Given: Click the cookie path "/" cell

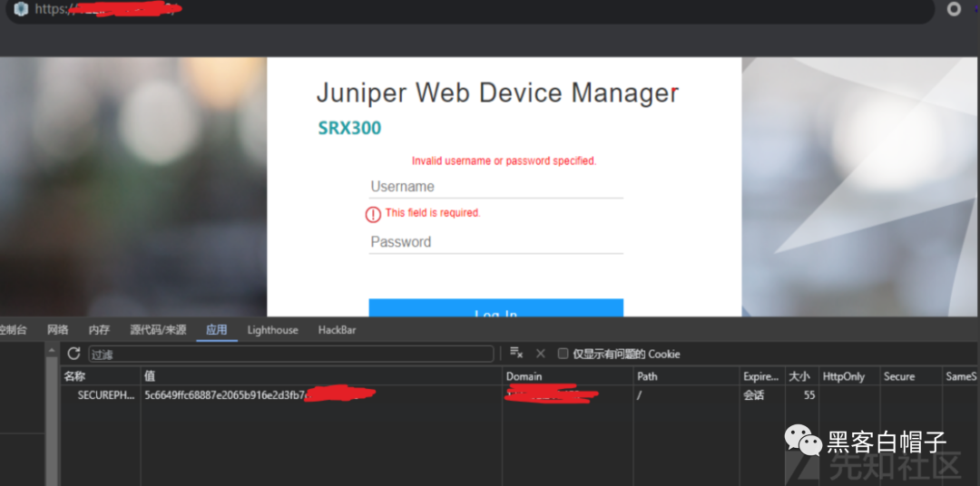Looking at the screenshot, I should (686, 394).
